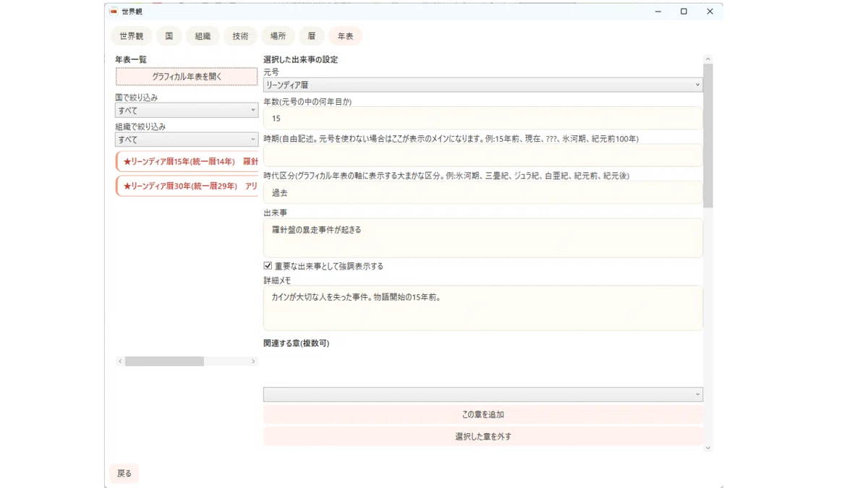This screenshot has height=488, width=868.
Task: Click the グラフィカル年表を開く button
Action: pos(187,77)
